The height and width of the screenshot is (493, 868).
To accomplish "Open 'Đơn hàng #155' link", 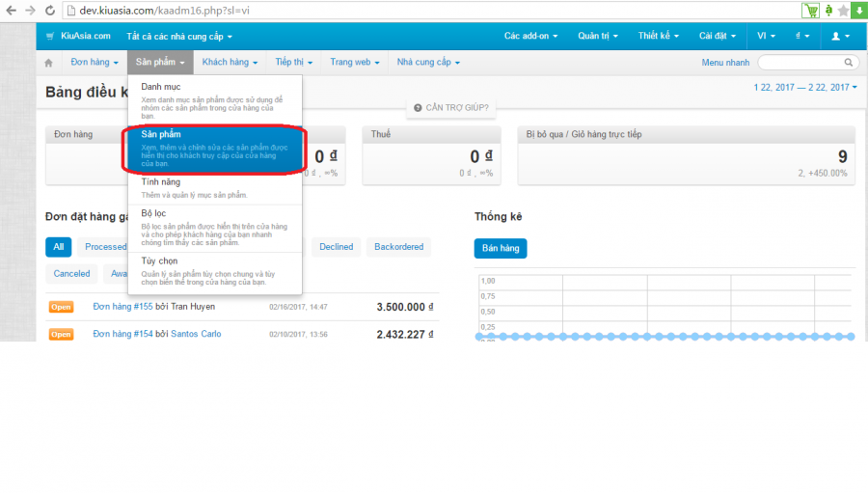I will tap(122, 307).
